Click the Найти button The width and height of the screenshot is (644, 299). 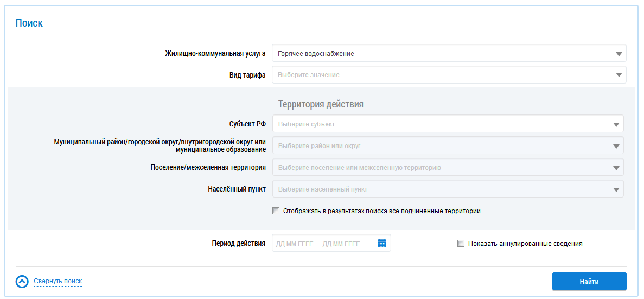click(x=589, y=282)
